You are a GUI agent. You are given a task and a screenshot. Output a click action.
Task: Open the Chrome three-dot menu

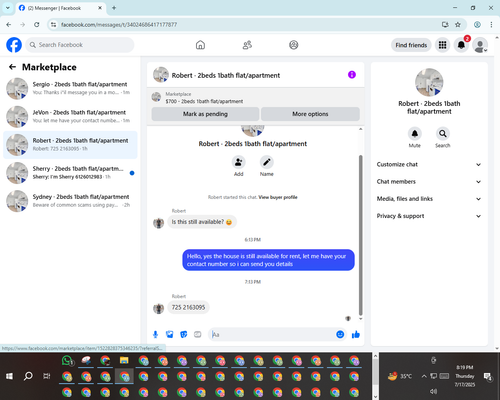click(x=491, y=25)
